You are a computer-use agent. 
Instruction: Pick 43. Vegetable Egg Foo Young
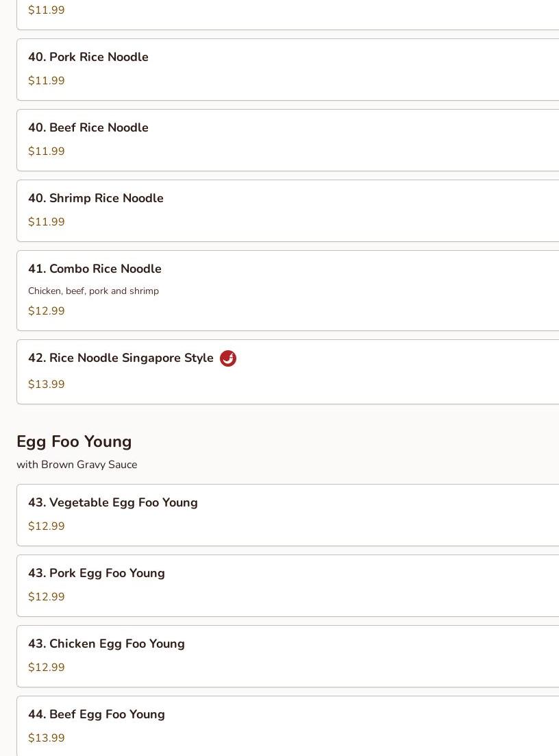click(x=113, y=503)
